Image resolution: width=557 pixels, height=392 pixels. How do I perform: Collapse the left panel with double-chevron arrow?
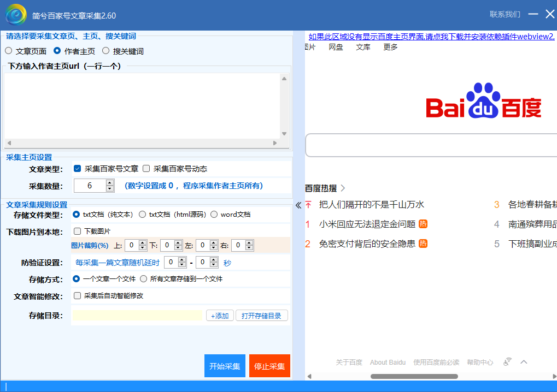pyautogui.click(x=298, y=205)
